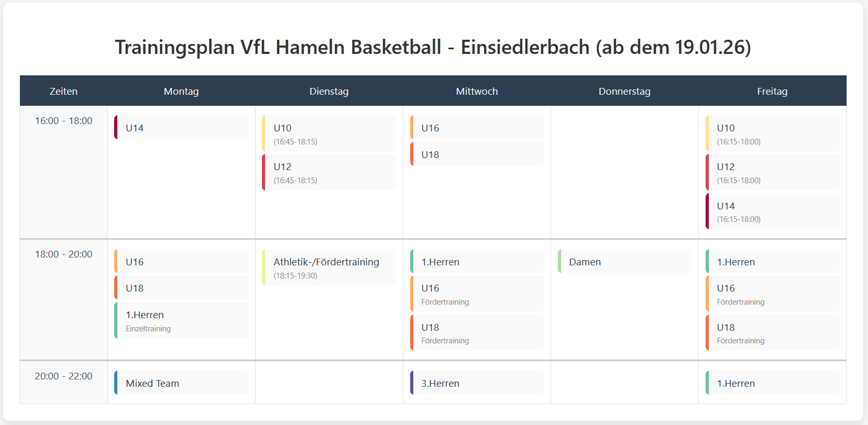Click the U14 (16:15-18:00) entry on Freitag
This screenshot has width=868, height=425.
click(772, 211)
